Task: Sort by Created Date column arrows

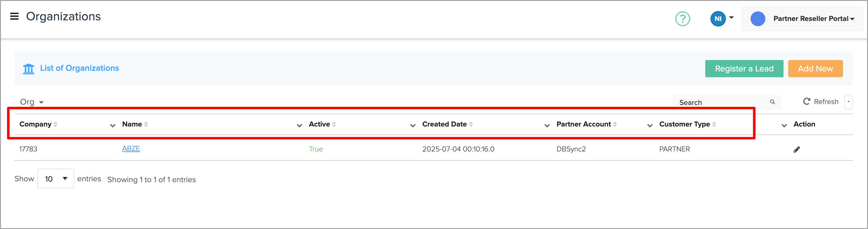Action: click(471, 124)
